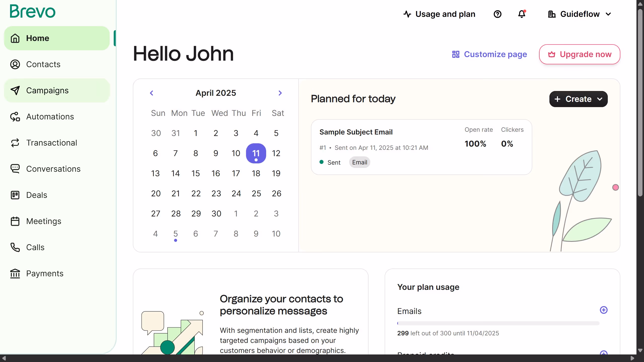Image resolution: width=644 pixels, height=362 pixels.
Task: Select the Automations icon in sidebar
Action: pyautogui.click(x=15, y=116)
